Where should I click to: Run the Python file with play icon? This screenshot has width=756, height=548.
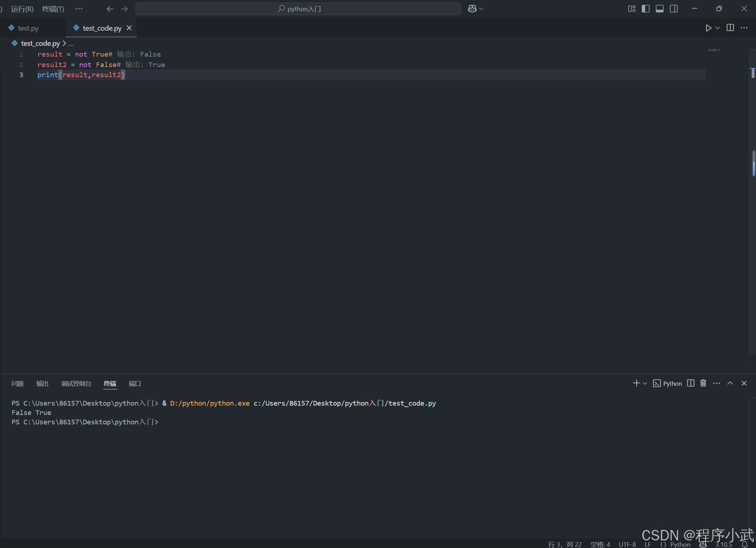point(708,28)
